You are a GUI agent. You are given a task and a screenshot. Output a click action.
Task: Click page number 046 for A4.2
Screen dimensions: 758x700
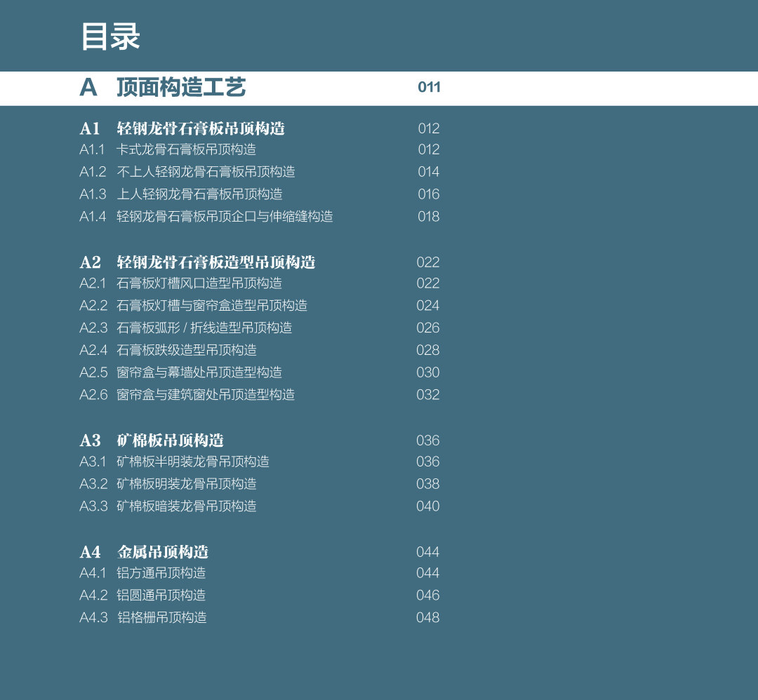428,595
